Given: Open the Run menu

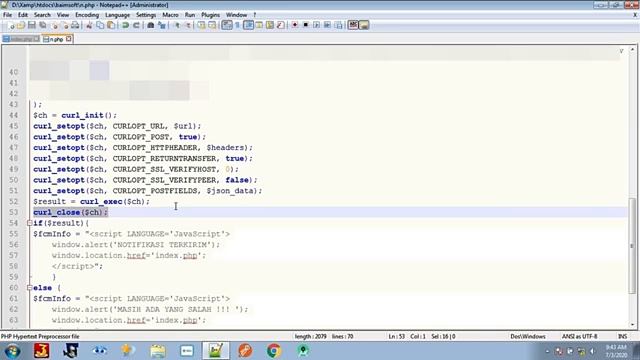Looking at the screenshot, I should point(190,15).
